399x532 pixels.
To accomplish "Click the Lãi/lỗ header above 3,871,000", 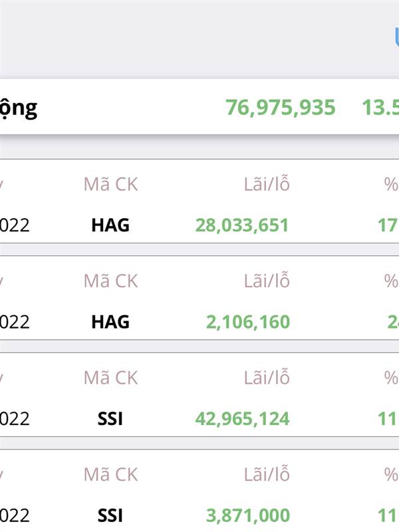I will [x=267, y=473].
